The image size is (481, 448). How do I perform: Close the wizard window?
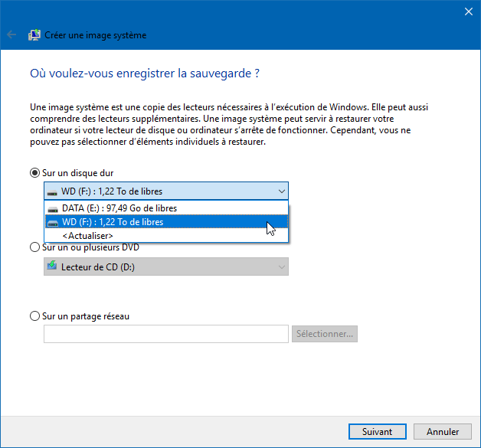[x=469, y=11]
